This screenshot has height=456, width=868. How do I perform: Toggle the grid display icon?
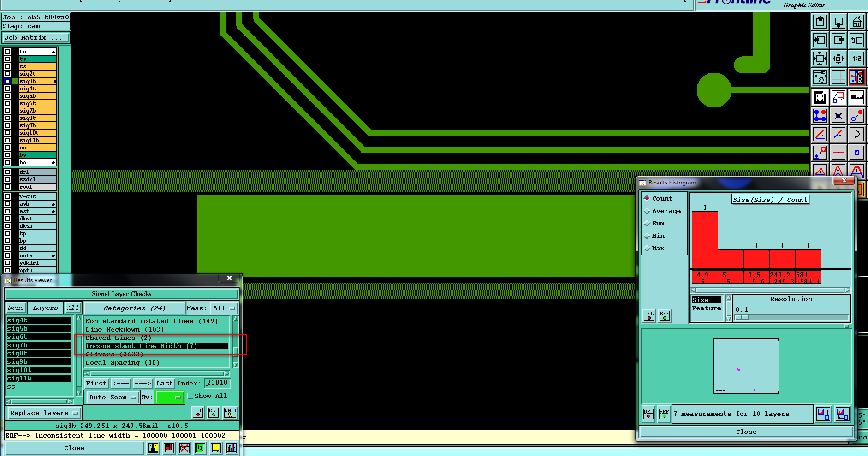[x=838, y=77]
